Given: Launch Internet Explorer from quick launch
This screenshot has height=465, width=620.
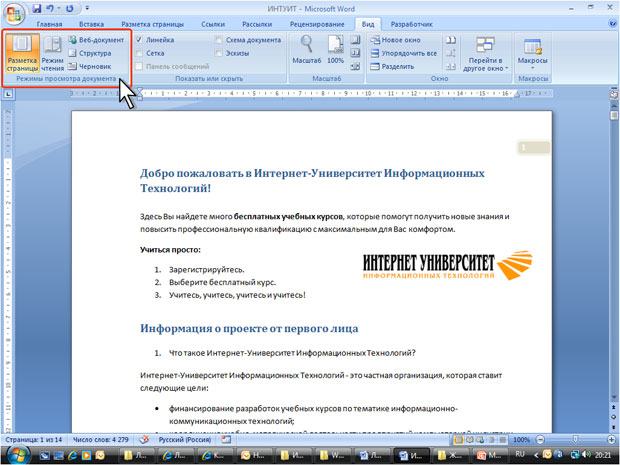Looking at the screenshot, I should click(72, 455).
